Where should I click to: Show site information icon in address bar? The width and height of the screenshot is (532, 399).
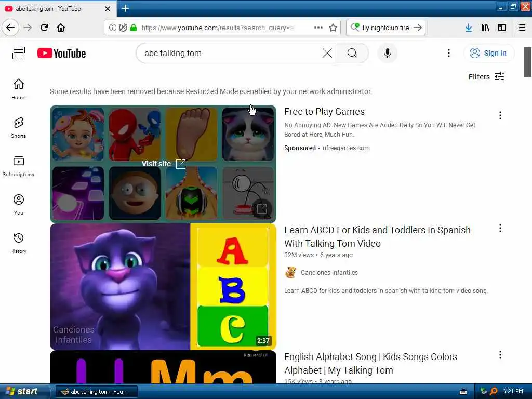[x=113, y=28]
